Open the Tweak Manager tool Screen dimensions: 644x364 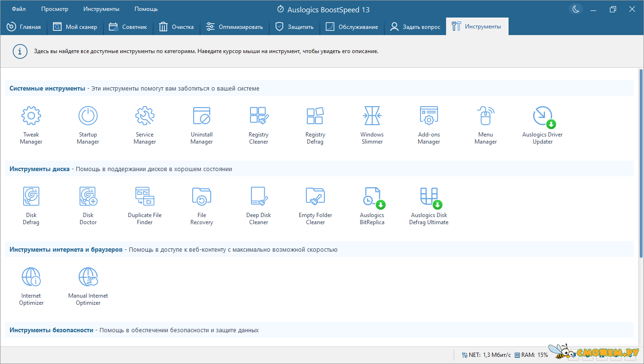(31, 125)
